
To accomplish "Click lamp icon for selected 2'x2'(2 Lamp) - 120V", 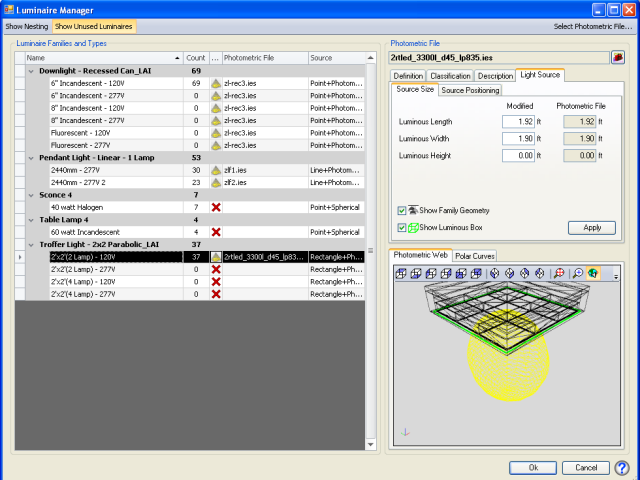I will 216,257.
